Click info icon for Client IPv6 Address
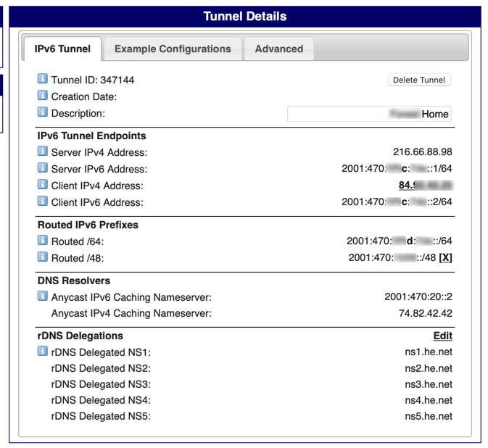The height and width of the screenshot is (448, 488). point(43,202)
